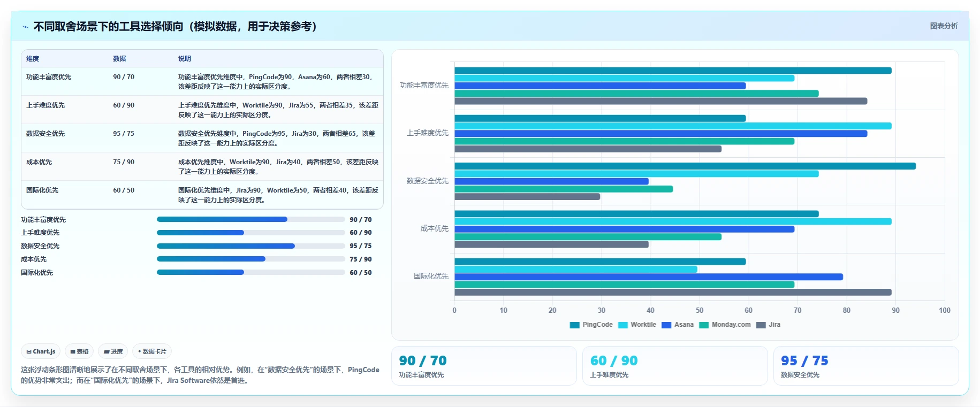This screenshot has height=407, width=980.
Task: Click the PingCode bar in 数据安全优先 group
Action: tap(685, 166)
